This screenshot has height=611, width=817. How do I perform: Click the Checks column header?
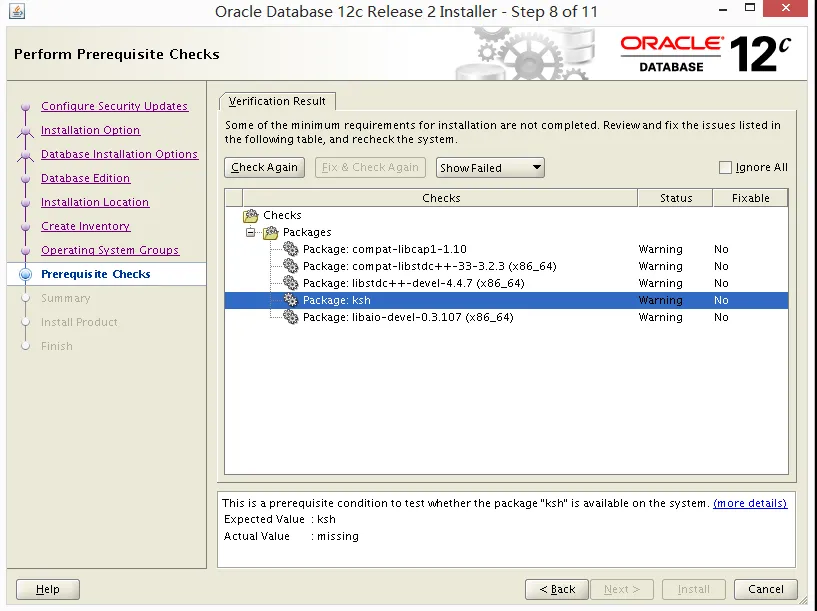click(x=440, y=198)
